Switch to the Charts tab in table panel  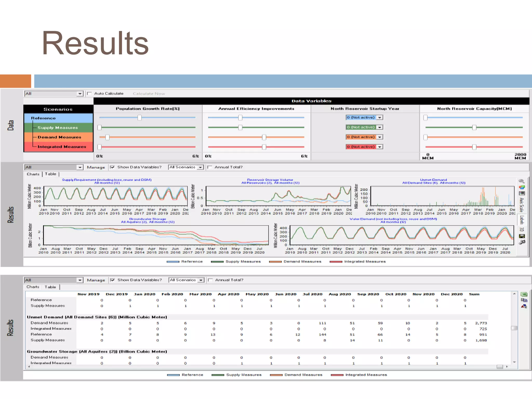tap(33, 287)
